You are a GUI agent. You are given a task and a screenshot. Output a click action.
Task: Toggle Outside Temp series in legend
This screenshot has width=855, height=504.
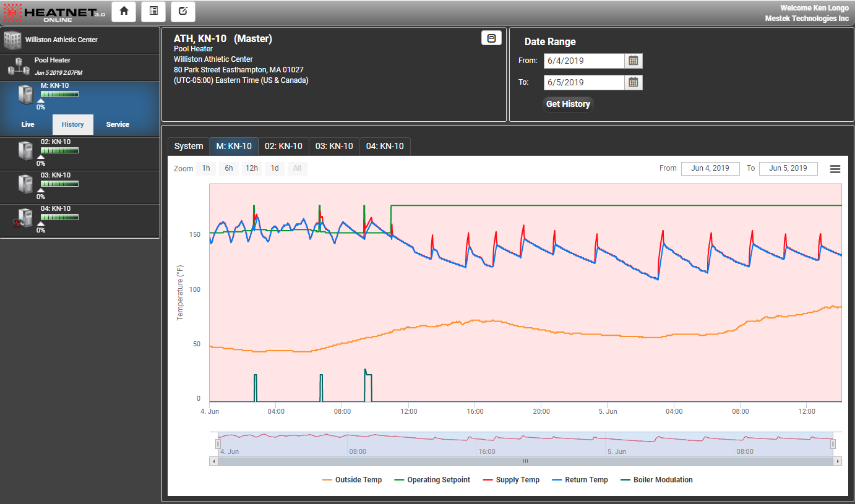[351, 480]
